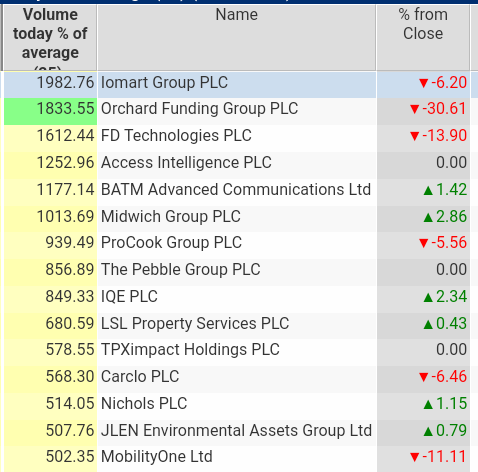This screenshot has height=472, width=478.
Task: Sort by % from Close column header
Action: point(423,37)
